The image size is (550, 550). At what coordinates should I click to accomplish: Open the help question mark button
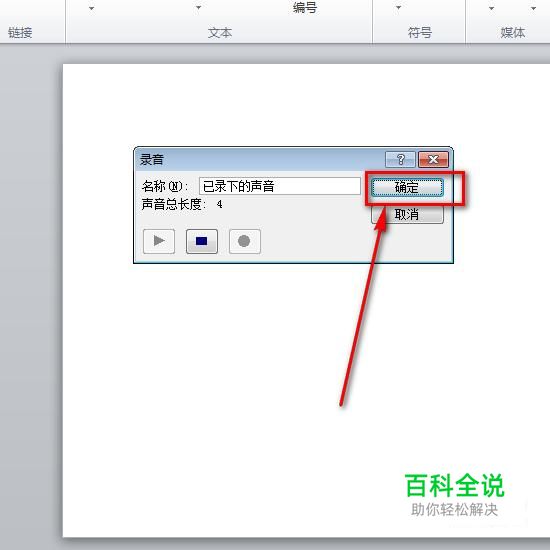(400, 160)
